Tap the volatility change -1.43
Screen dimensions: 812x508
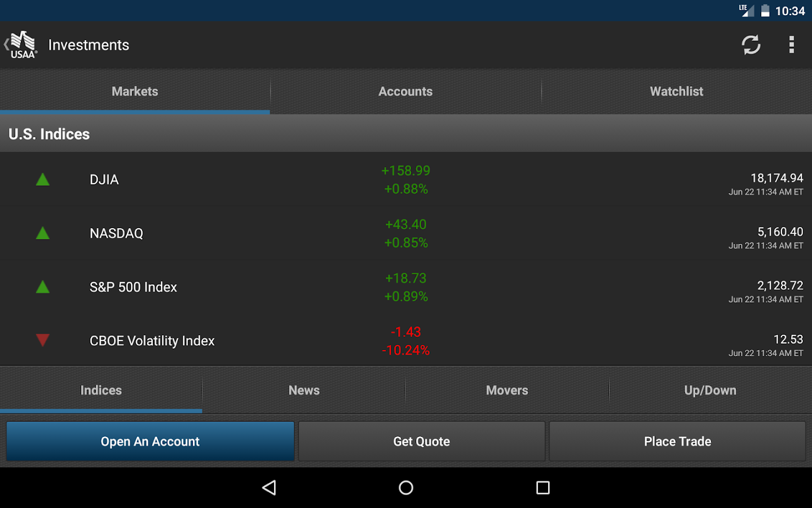pos(406,332)
